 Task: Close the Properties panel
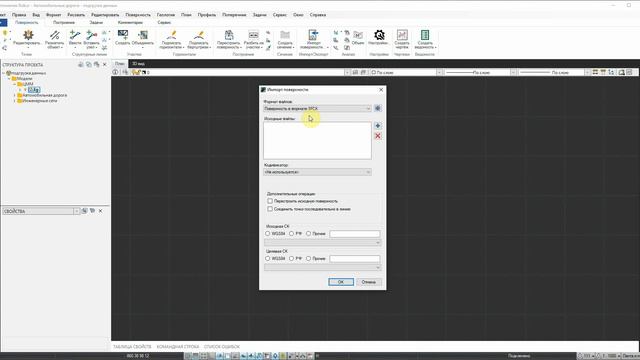(100, 211)
